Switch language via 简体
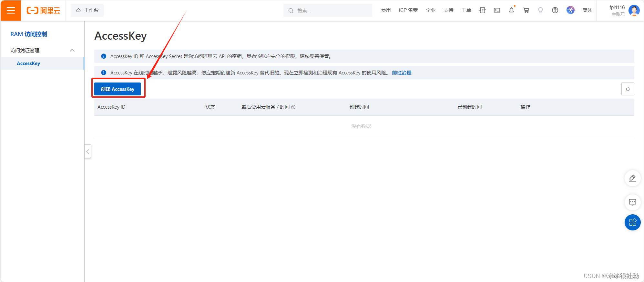Viewport: 644px width, 282px height. (587, 10)
